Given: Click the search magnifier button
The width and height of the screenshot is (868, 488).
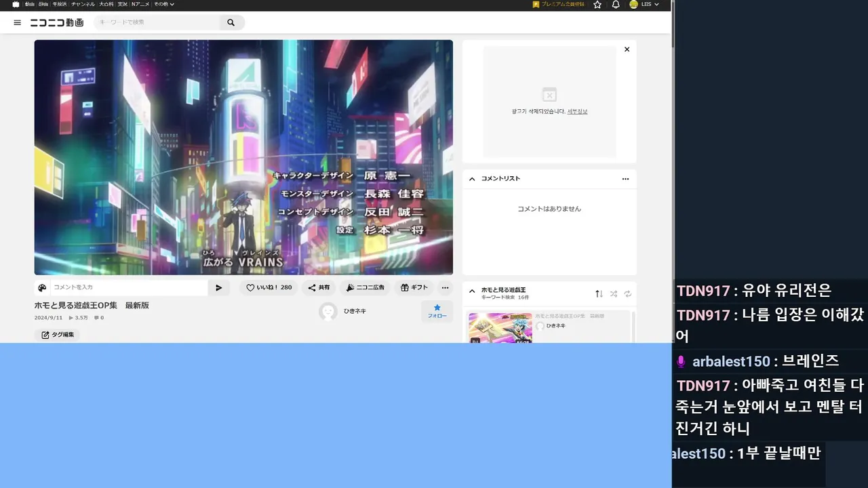Looking at the screenshot, I should point(231,22).
